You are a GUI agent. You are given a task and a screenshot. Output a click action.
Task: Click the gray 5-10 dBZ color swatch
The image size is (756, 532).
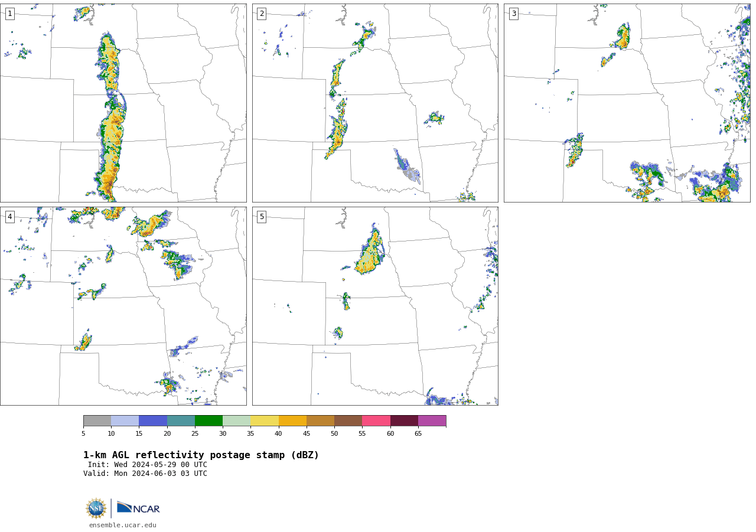[x=97, y=420]
